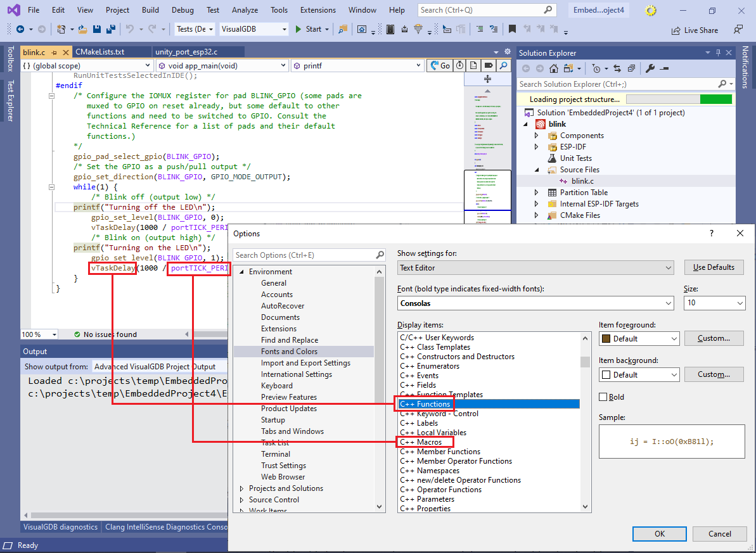Open the Debug menu
Viewport: 756px width, 553px height.
[x=183, y=10]
